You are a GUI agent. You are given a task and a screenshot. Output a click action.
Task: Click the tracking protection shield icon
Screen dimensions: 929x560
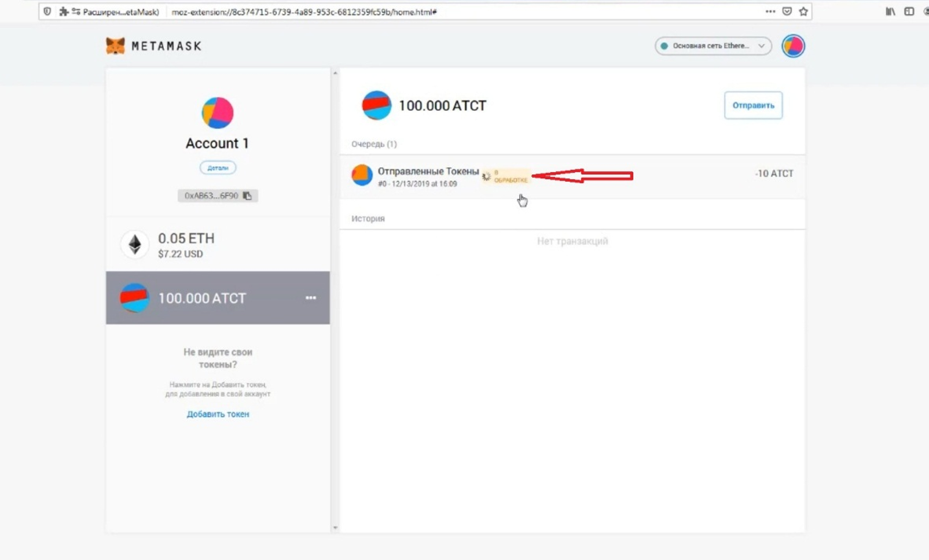click(47, 12)
